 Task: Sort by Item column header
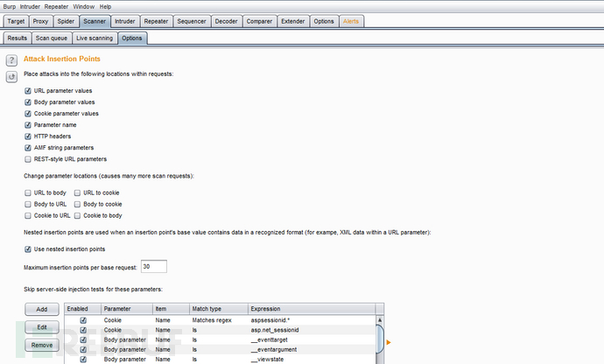point(171,309)
